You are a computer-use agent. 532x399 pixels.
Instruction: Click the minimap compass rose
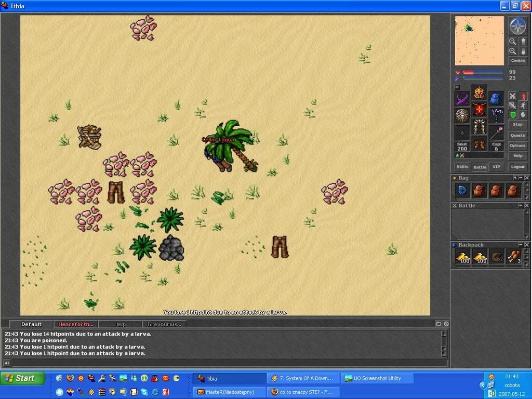click(517, 26)
